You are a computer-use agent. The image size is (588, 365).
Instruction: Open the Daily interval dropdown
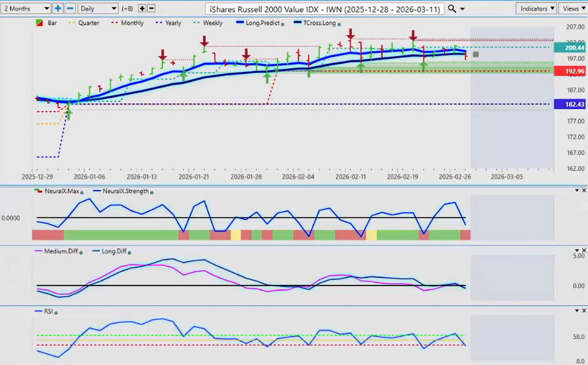tap(98, 9)
